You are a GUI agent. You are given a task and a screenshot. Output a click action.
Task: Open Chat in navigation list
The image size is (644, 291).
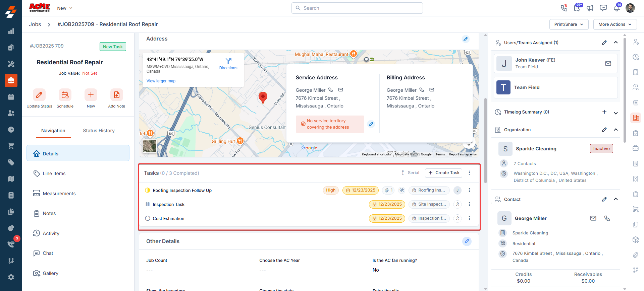pos(78,253)
